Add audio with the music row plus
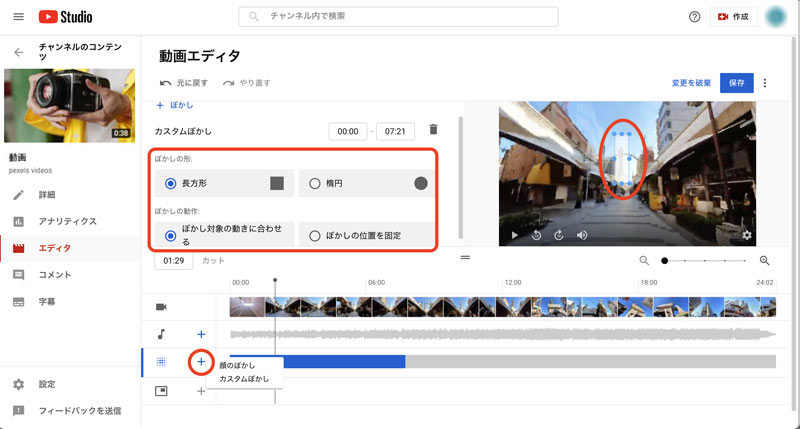Image resolution: width=800 pixels, height=429 pixels. point(201,334)
